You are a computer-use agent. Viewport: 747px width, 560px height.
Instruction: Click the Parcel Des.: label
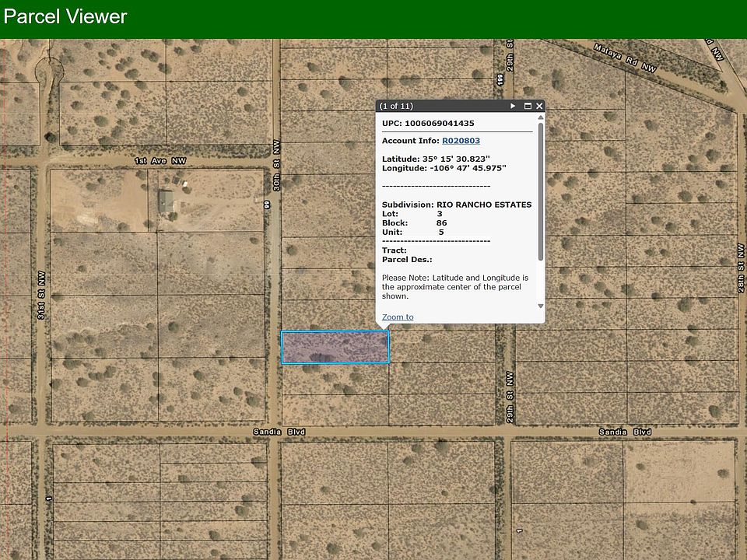407,260
